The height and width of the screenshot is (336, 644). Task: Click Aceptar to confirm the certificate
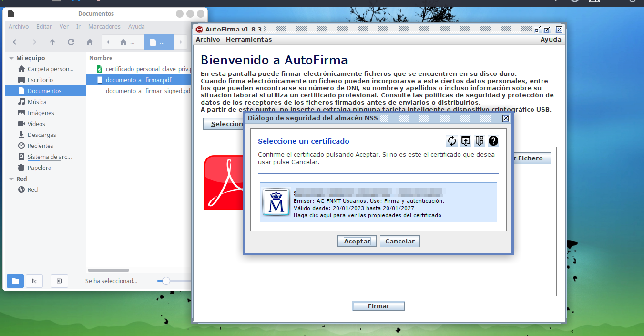(357, 241)
